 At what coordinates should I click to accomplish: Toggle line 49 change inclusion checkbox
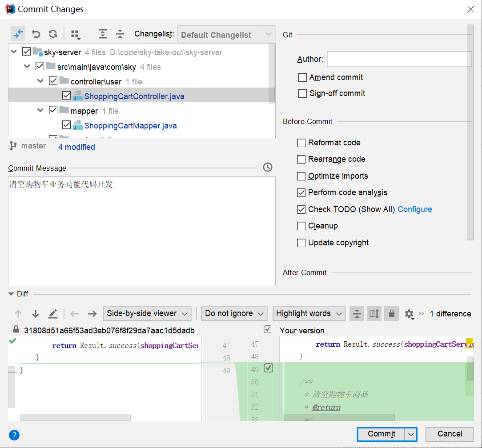(269, 368)
